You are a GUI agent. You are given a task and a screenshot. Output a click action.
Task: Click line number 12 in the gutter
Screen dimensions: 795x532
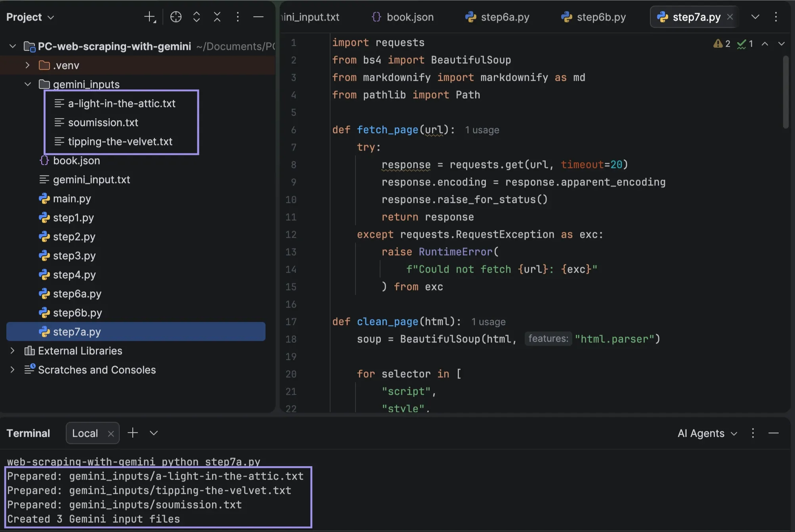(291, 235)
